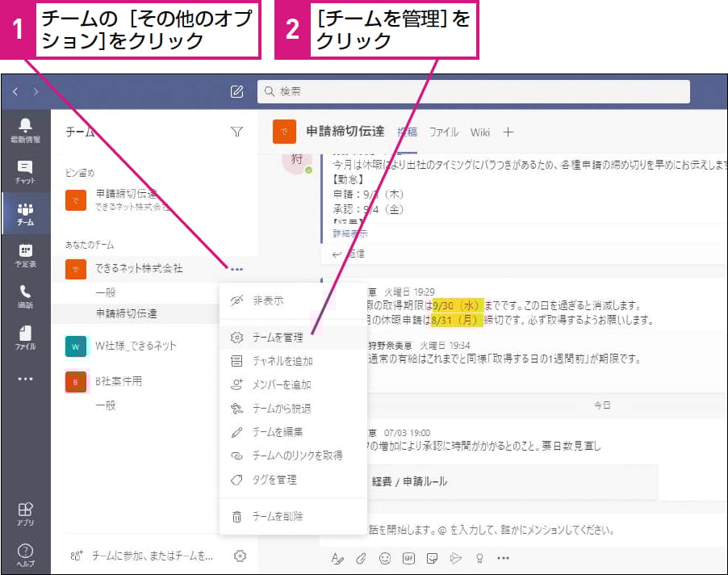The width and height of the screenshot is (728, 575).
Task: Open more messaging options with ellipsis
Action: coord(504,557)
